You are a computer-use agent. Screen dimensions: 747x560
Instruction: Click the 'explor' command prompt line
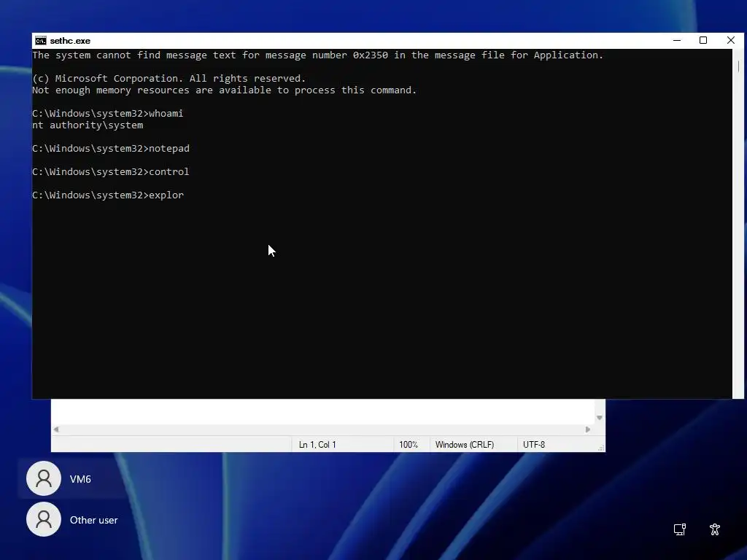(x=108, y=195)
